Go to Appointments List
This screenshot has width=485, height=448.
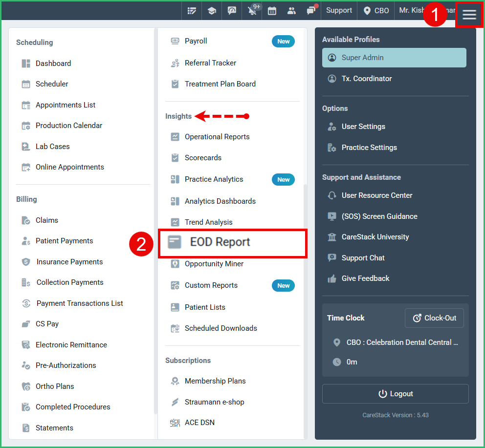tap(66, 105)
